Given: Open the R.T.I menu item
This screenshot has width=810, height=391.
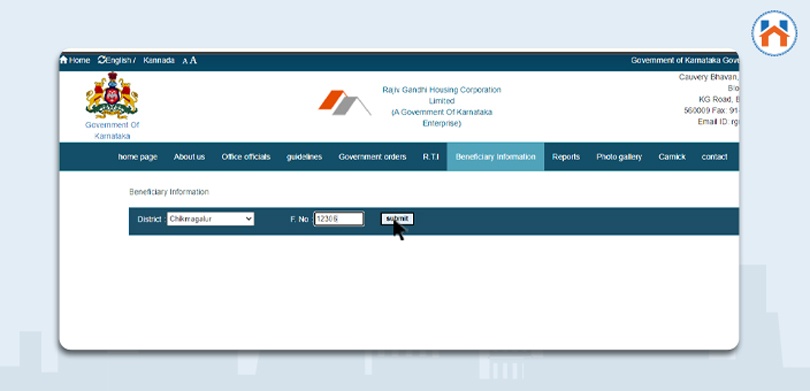Looking at the screenshot, I should coord(431,157).
